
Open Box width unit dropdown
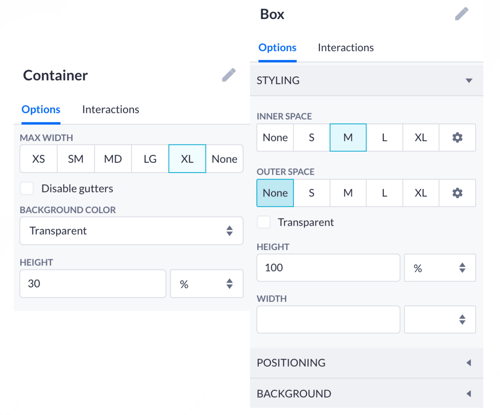point(440,319)
